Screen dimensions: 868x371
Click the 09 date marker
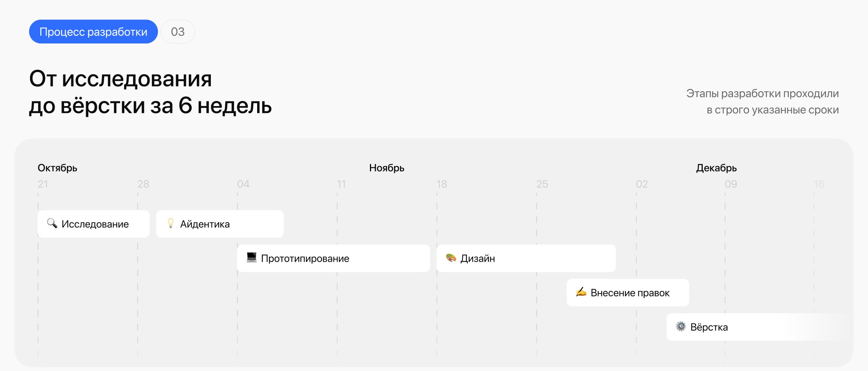(x=731, y=184)
